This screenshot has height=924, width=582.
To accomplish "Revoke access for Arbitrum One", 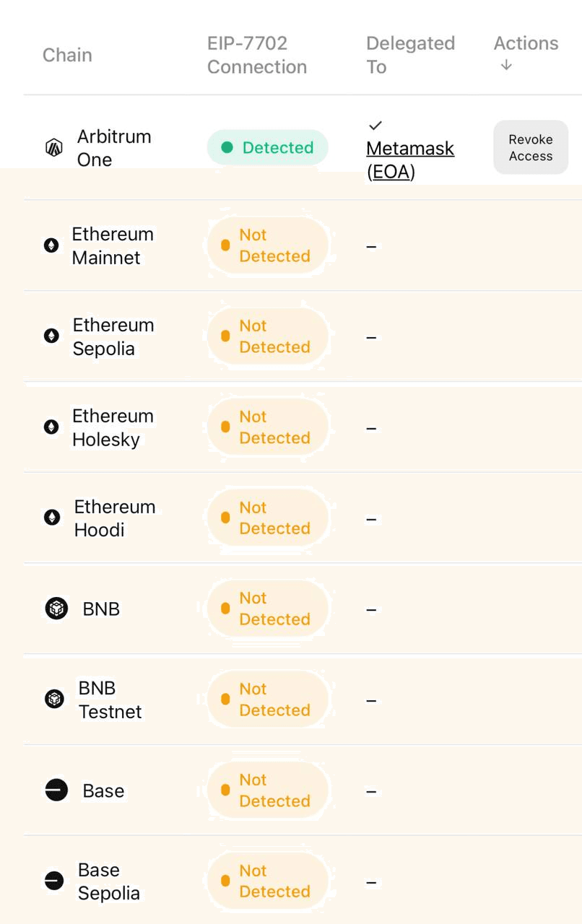I will point(531,147).
